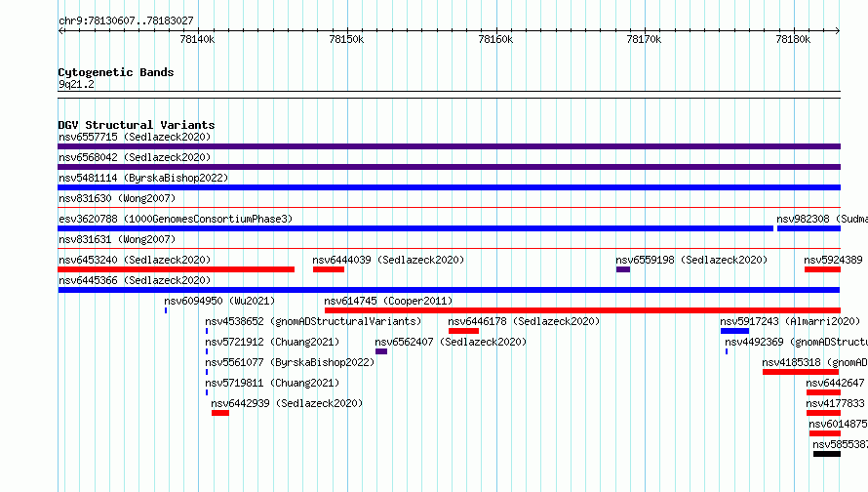Click the nsv5917243 (Almarri2020) label

pyautogui.click(x=790, y=321)
